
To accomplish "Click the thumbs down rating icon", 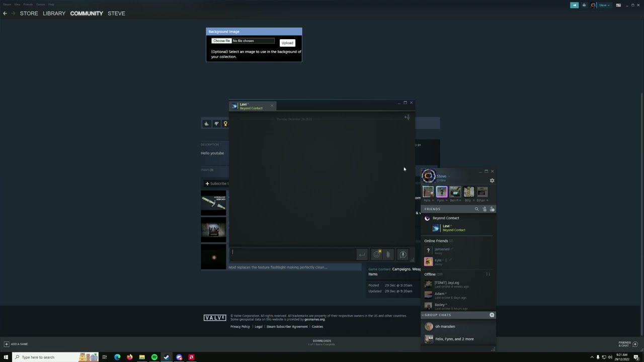I will pos(216,124).
